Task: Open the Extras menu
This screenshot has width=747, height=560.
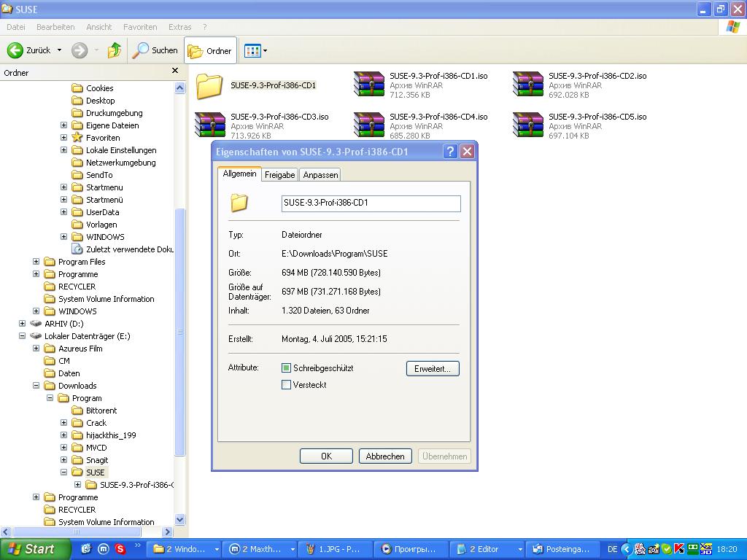Action: tap(179, 27)
